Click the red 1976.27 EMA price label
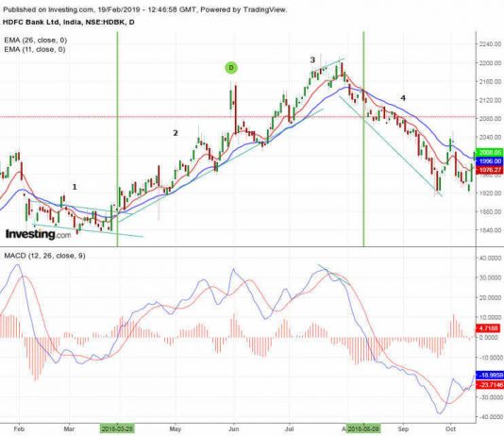This screenshot has width=504, height=436. [x=490, y=170]
